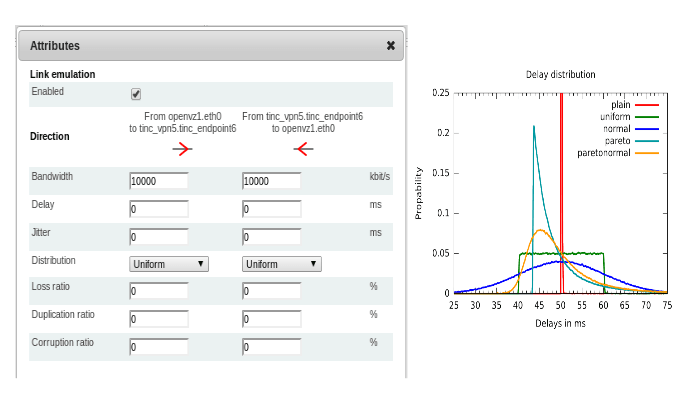This screenshot has height=403, width=688.
Task: Click the right-pointing red direction arrow
Action: [x=181, y=149]
